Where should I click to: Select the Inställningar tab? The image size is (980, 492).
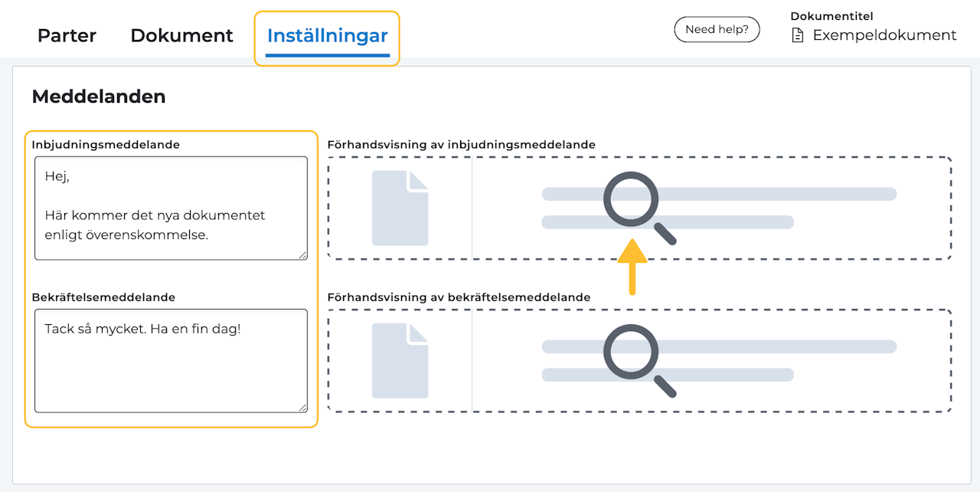(327, 36)
